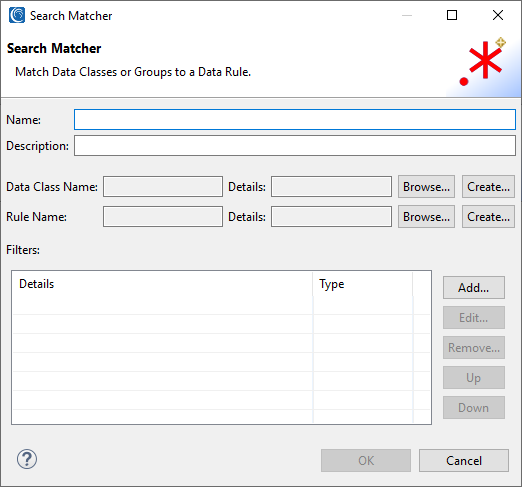The width and height of the screenshot is (522, 487).
Task: Click the Rule Name text box
Action: 163,217
